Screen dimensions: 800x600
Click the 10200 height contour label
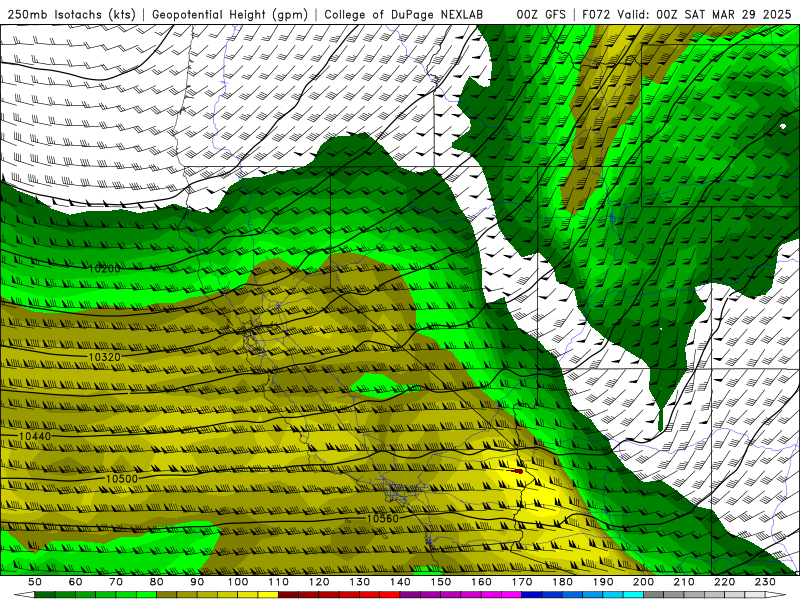tap(105, 268)
